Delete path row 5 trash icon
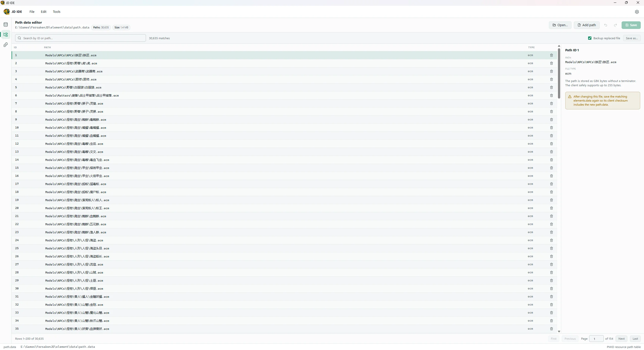The width and height of the screenshot is (644, 350). pyautogui.click(x=551, y=87)
